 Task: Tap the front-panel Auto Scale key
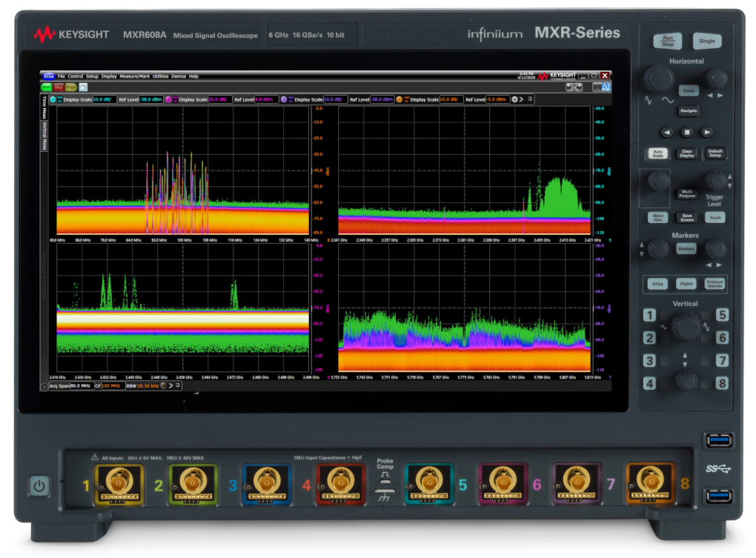pos(658,153)
